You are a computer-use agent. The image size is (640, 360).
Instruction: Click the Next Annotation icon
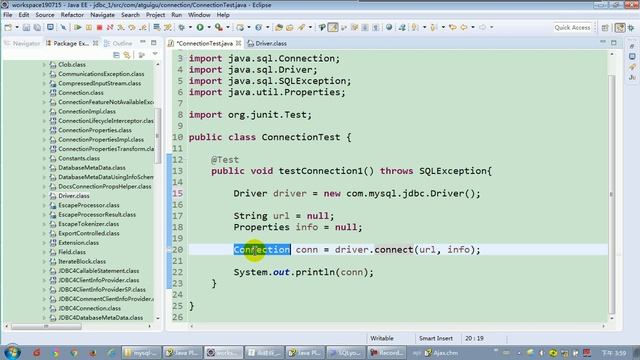point(415,27)
